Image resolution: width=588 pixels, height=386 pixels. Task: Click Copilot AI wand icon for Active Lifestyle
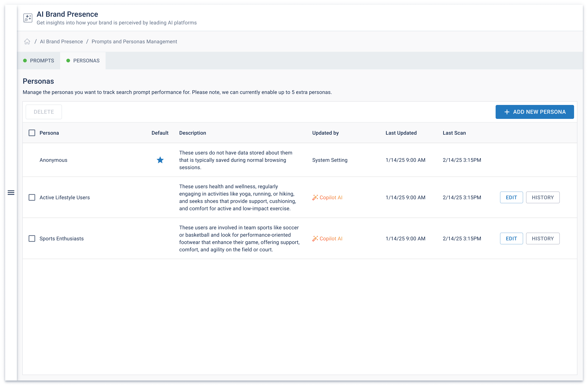[315, 197]
